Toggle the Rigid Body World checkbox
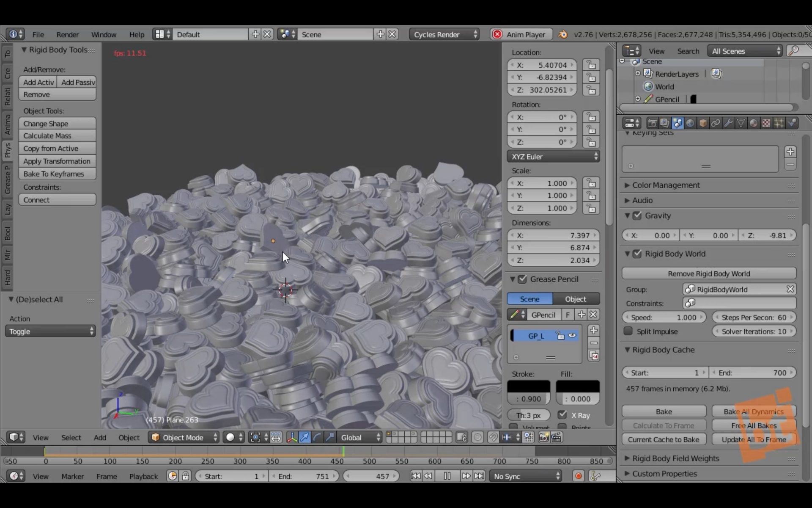The height and width of the screenshot is (508, 812). pos(636,254)
